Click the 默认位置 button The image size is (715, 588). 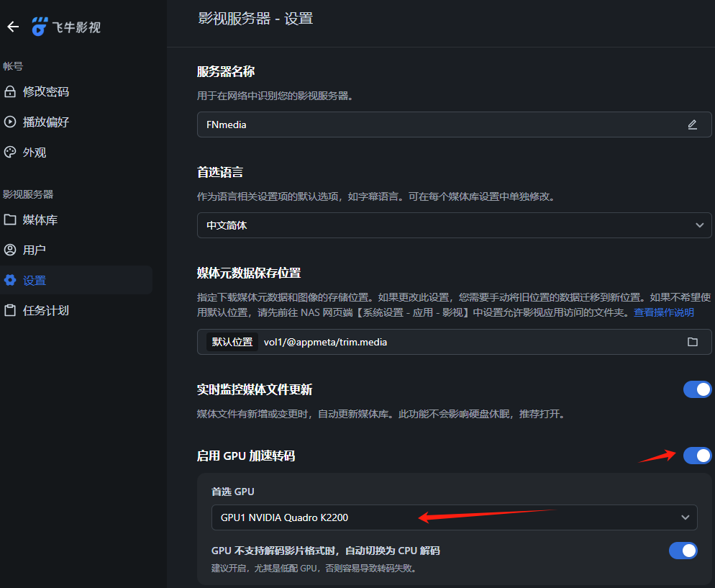(x=232, y=342)
